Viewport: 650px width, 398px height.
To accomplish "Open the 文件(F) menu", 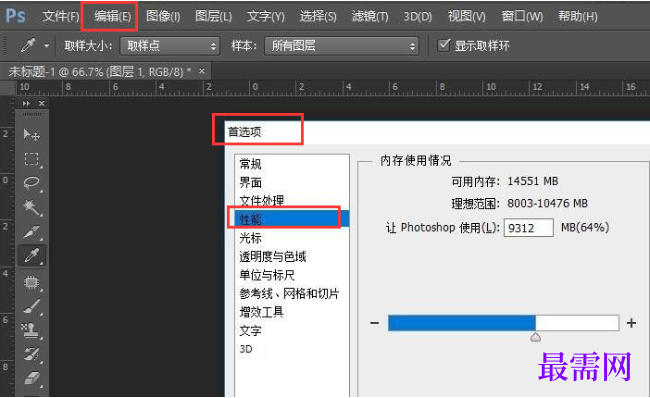I will [x=61, y=17].
